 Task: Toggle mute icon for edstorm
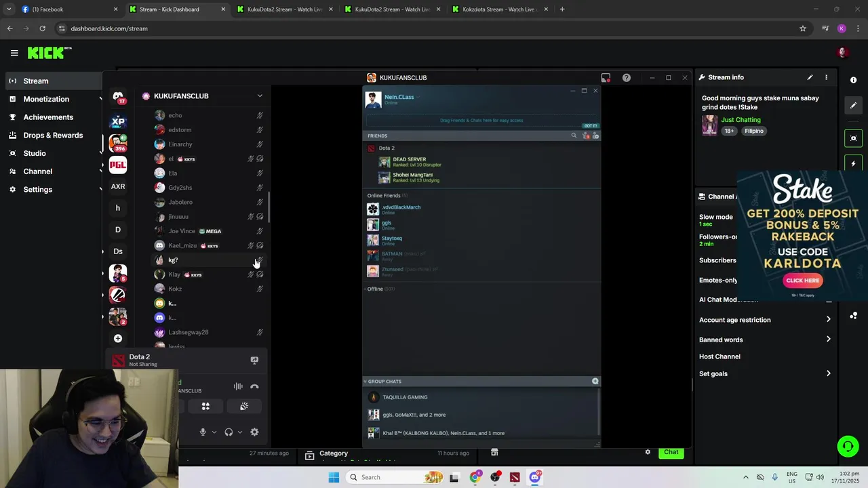(260, 129)
